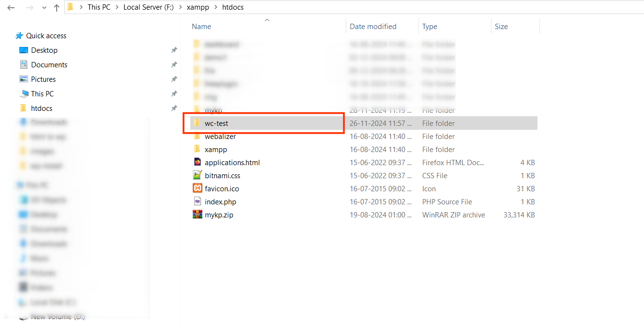Image resolution: width=644 pixels, height=323 pixels.
Task: Navigate to xampp via the breadcrumb
Action: pos(198,7)
